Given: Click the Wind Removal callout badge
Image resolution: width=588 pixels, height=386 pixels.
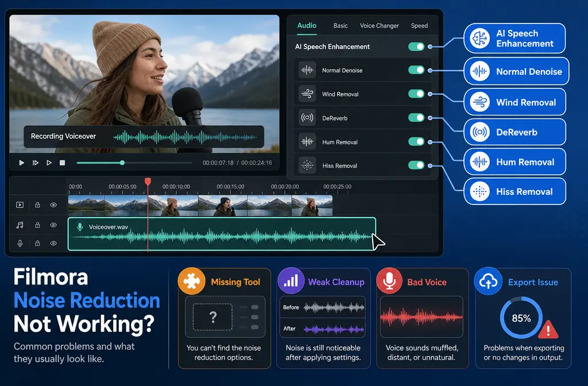Looking at the screenshot, I should coord(514,102).
